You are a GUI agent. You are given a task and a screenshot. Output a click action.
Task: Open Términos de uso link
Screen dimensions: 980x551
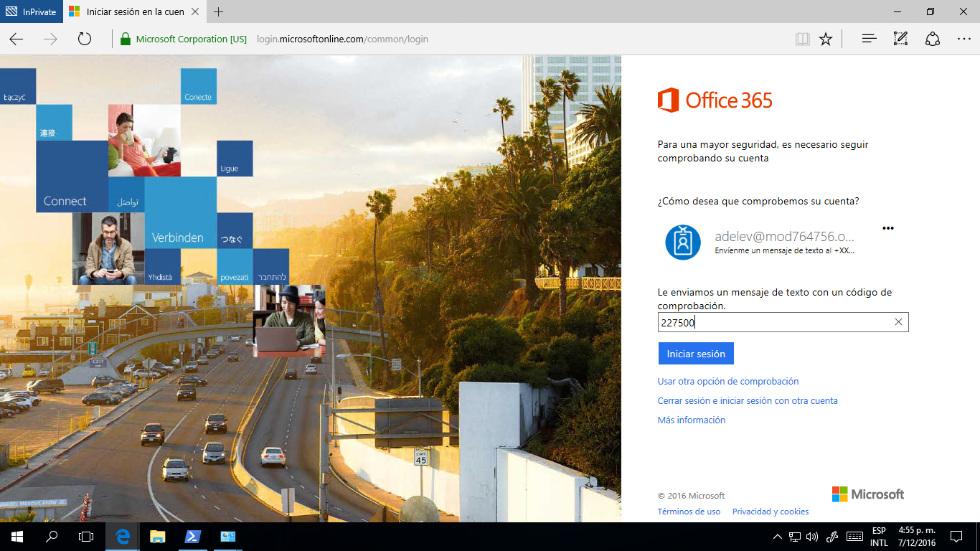[689, 512]
